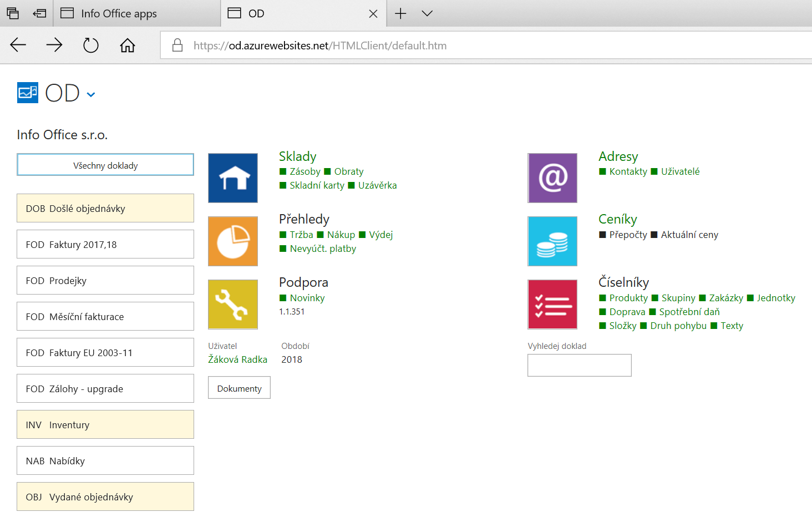812x517 pixels.
Task: Click the Všechny doklady button
Action: (105, 165)
